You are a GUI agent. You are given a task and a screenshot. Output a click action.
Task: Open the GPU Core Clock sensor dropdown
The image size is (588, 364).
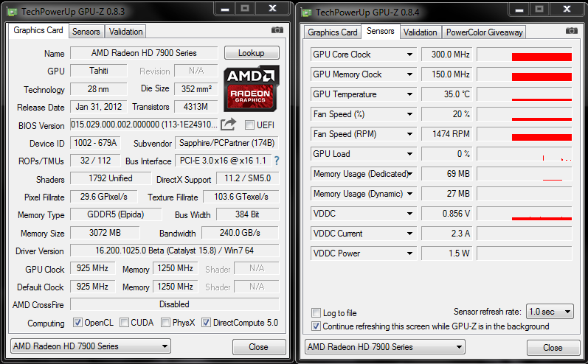[x=410, y=55]
